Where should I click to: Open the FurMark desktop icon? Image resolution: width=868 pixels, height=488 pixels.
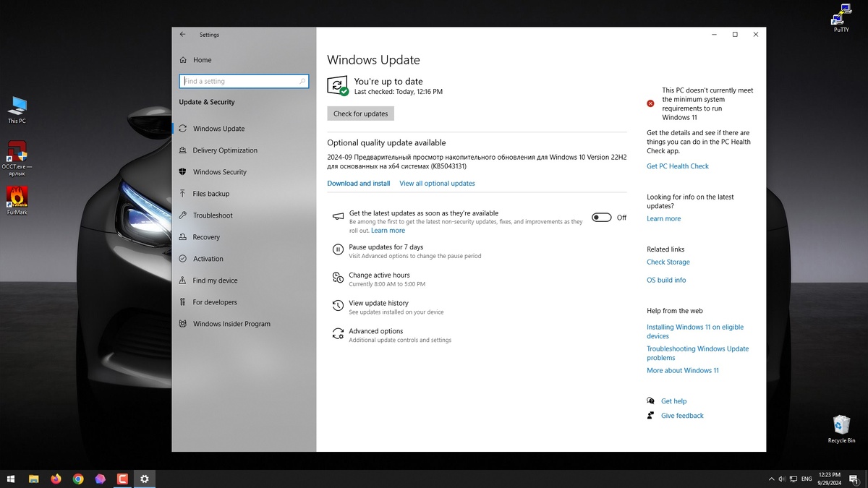17,201
